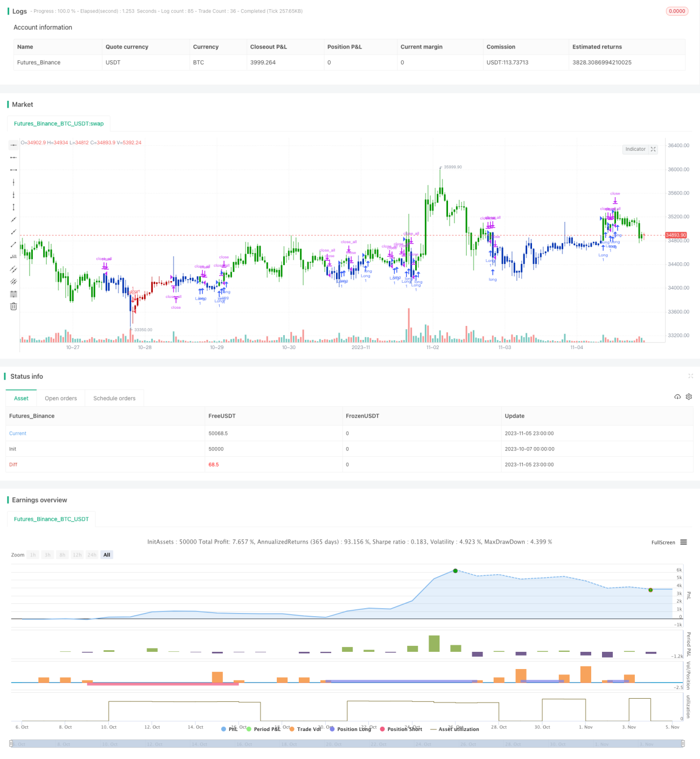This screenshot has width=700, height=759.
Task: Activate the Fibonacci lines drawing tool
Action: [13, 294]
